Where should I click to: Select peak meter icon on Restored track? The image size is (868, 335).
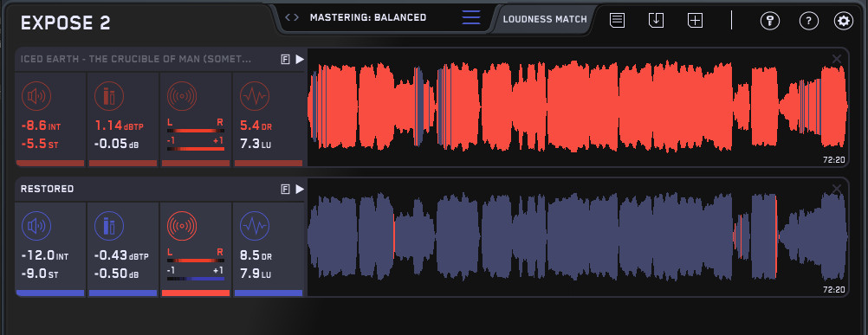[x=109, y=226]
